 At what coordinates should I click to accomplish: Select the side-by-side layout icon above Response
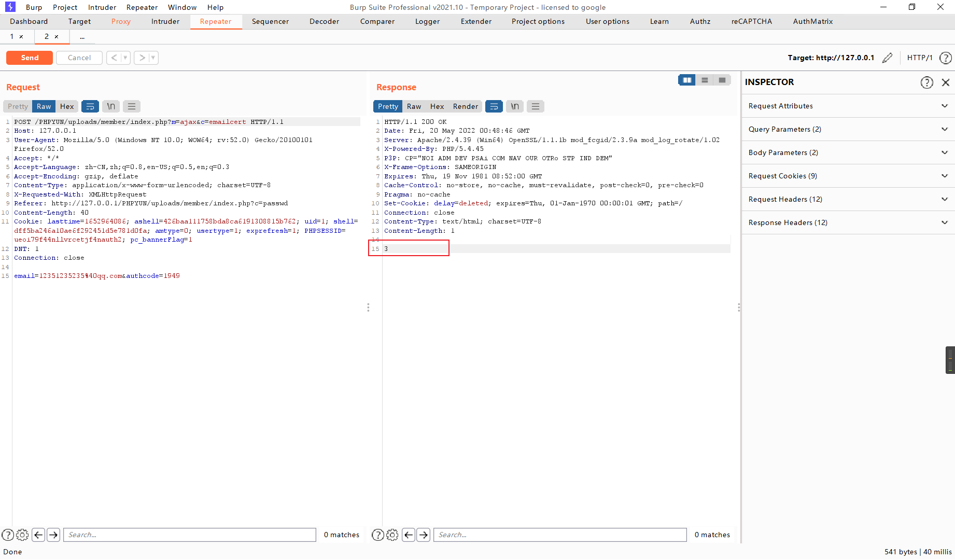[686, 80]
